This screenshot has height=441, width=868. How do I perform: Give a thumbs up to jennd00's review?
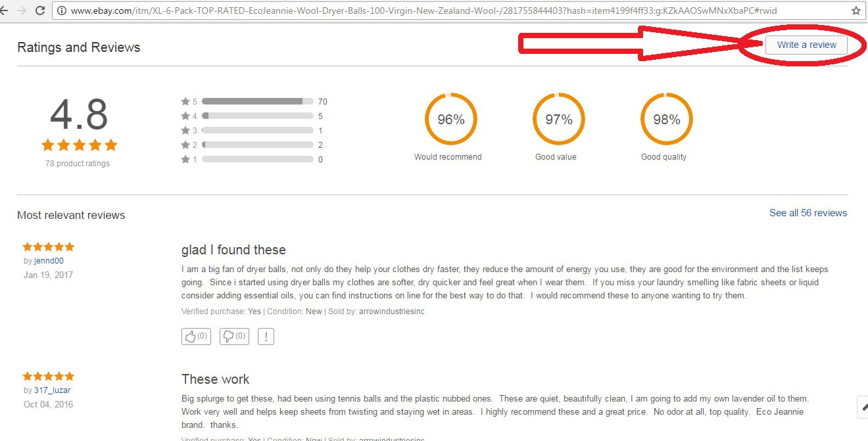coord(196,336)
